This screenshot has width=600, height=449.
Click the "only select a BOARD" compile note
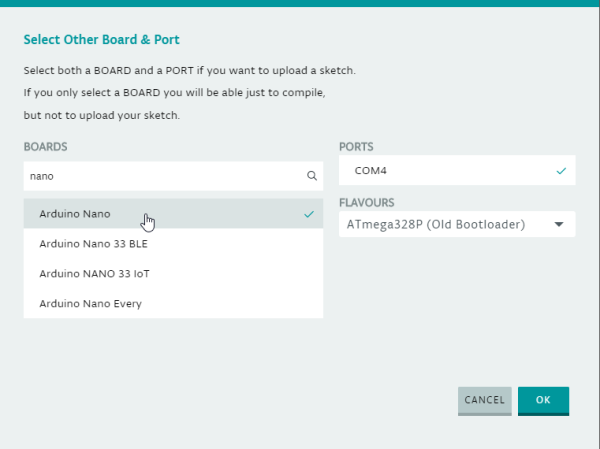(x=175, y=93)
